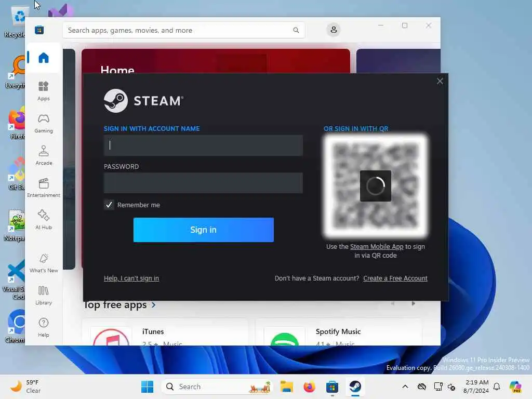This screenshot has width=532, height=399.
Task: Select the Chrome desktop shortcut
Action: click(16, 326)
